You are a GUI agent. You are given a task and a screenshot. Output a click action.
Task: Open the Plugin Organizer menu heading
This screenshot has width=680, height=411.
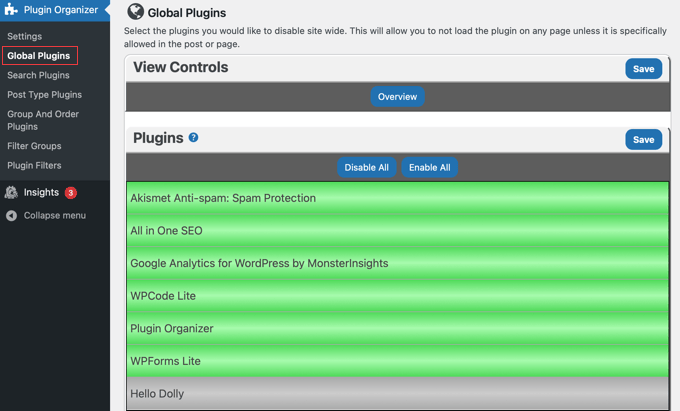tap(61, 10)
